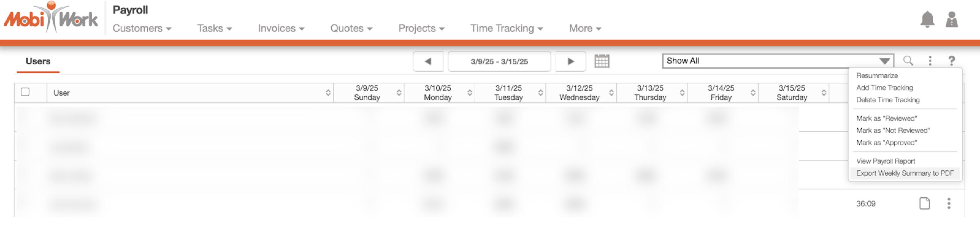Viewport: 980px width, 231px height.
Task: Open the More navigation dropdown
Action: [585, 28]
